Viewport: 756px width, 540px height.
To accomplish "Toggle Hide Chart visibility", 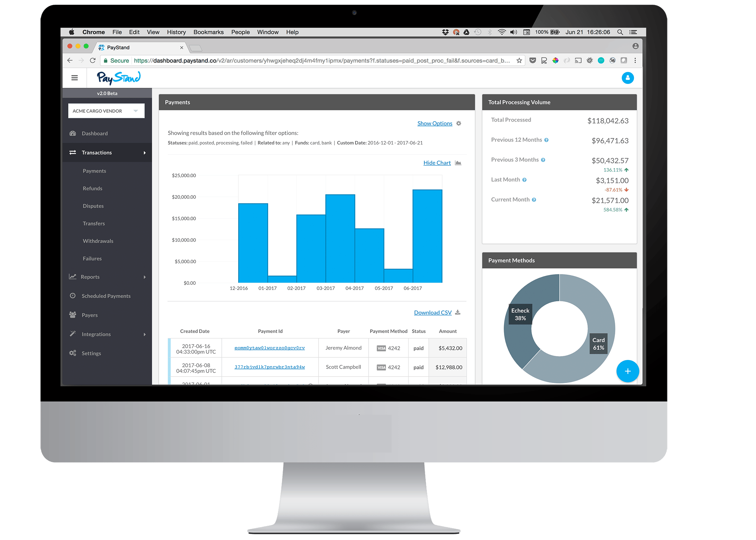I will pos(437,162).
